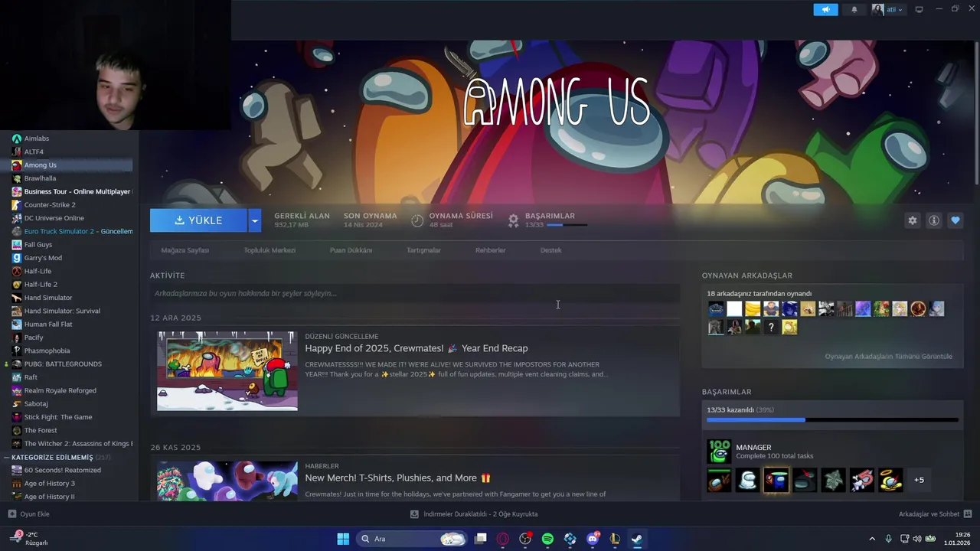Open Puan Dükkânı tab
This screenshot has width=980, height=551.
(x=351, y=250)
